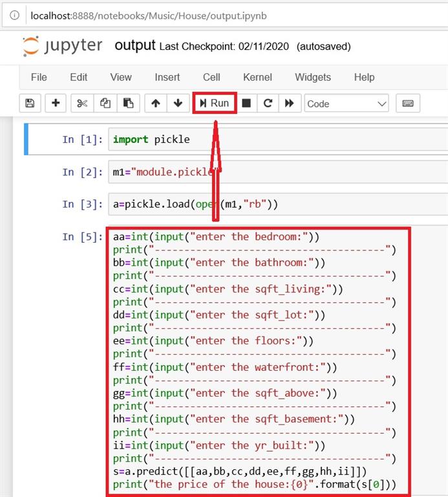This screenshot has width=448, height=497.
Task: Open the Kernel menu
Action: point(257,78)
